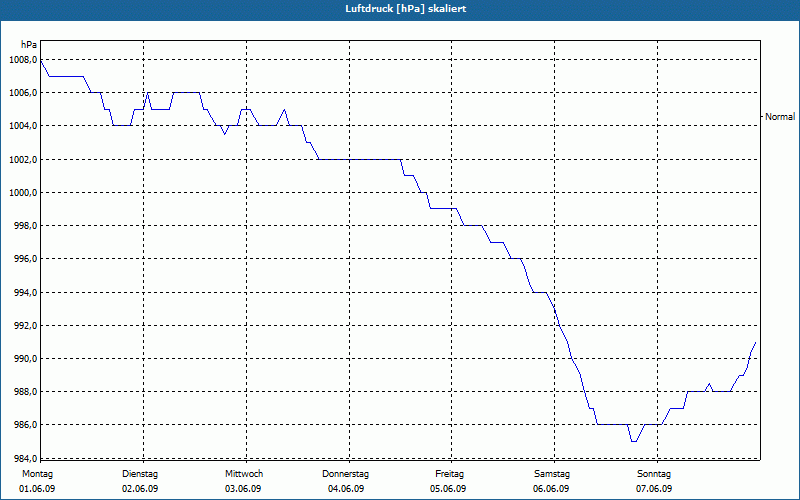
Task: Select the 'hPa' unit label
Action: [29, 45]
